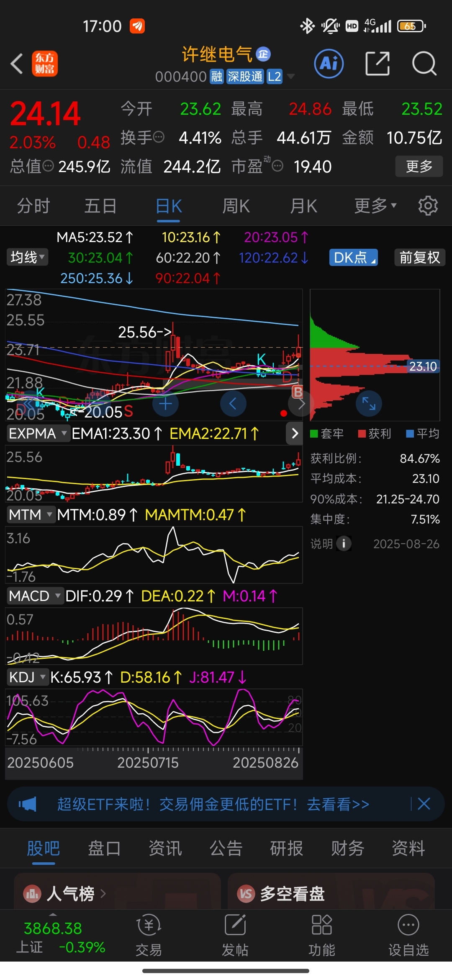Tap the 更多 quote details button
This screenshot has width=452, height=980.
click(x=419, y=166)
